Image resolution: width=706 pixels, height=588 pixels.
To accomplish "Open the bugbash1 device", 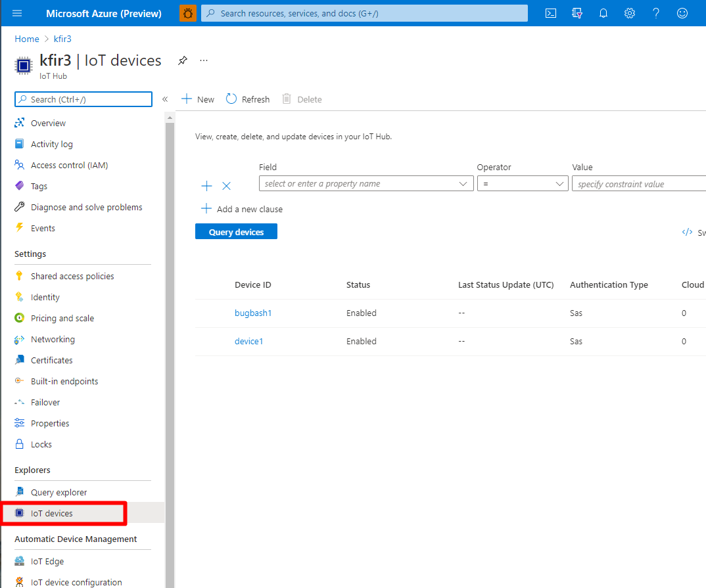I will tap(253, 313).
